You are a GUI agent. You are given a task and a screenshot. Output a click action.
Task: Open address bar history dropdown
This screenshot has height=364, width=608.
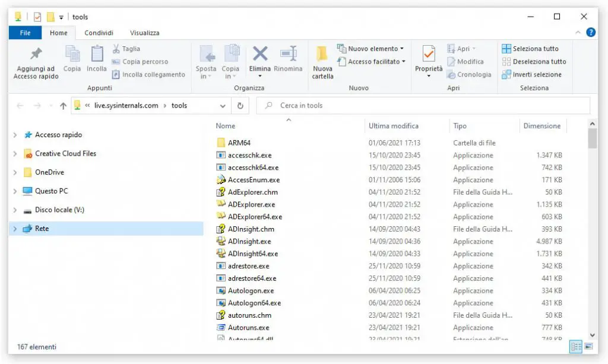click(223, 106)
